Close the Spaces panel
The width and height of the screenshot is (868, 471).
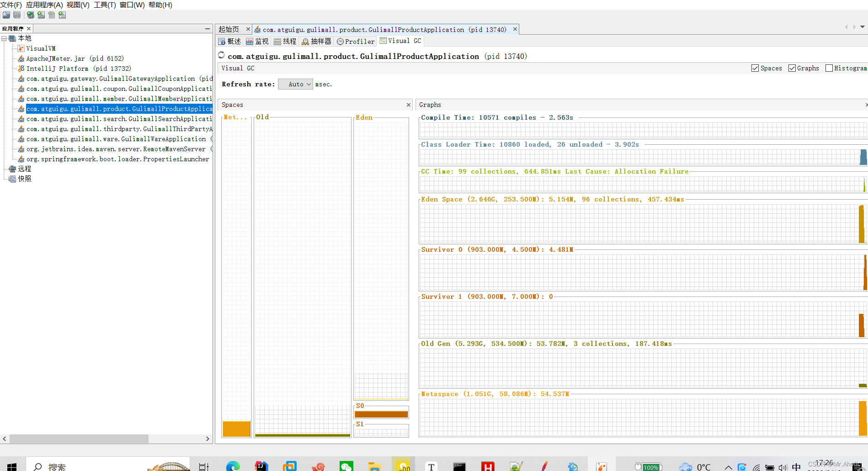coord(409,105)
